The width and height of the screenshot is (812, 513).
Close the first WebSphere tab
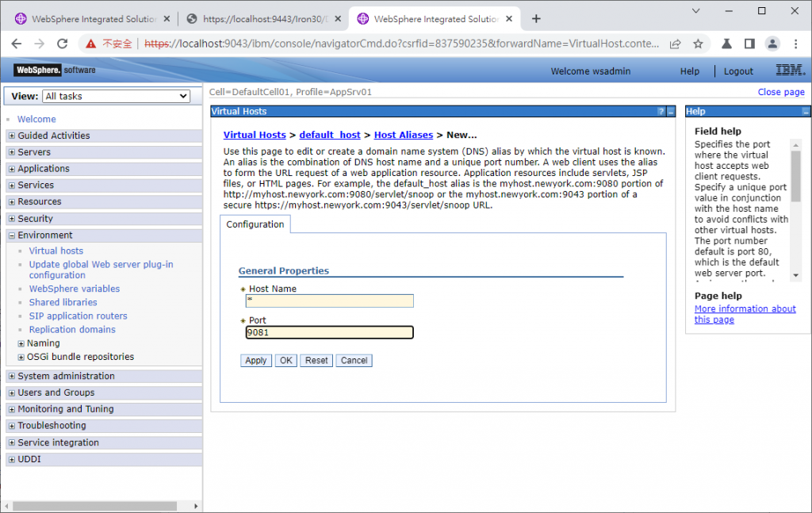(x=167, y=19)
